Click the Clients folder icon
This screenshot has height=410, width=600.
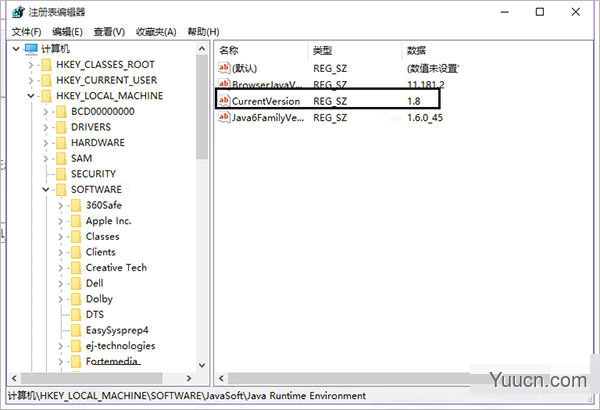(x=76, y=252)
